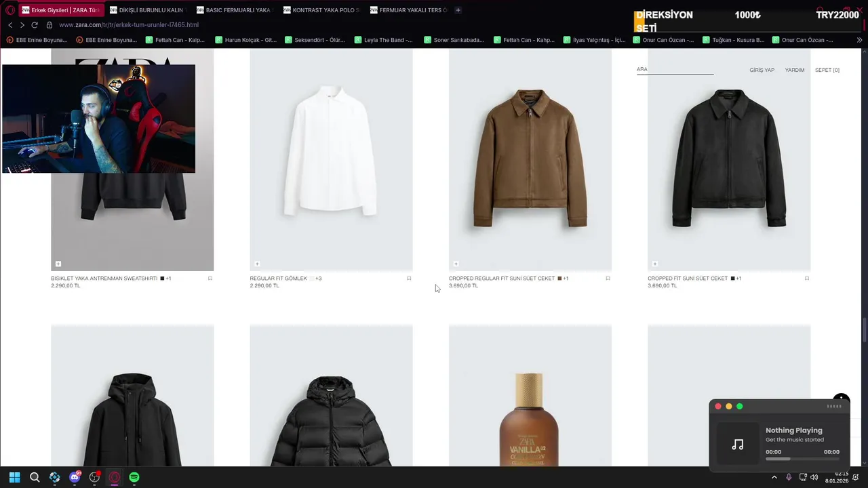Screen dimensions: 868x488
Task: Click the +3 colors on Regular Fit Gömlek
Action: click(x=319, y=279)
